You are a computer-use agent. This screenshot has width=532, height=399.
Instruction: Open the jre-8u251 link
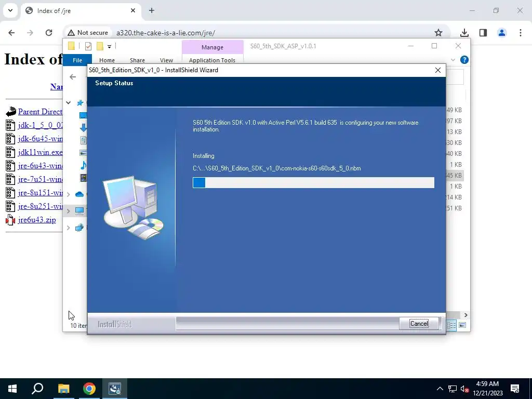pyautogui.click(x=40, y=206)
